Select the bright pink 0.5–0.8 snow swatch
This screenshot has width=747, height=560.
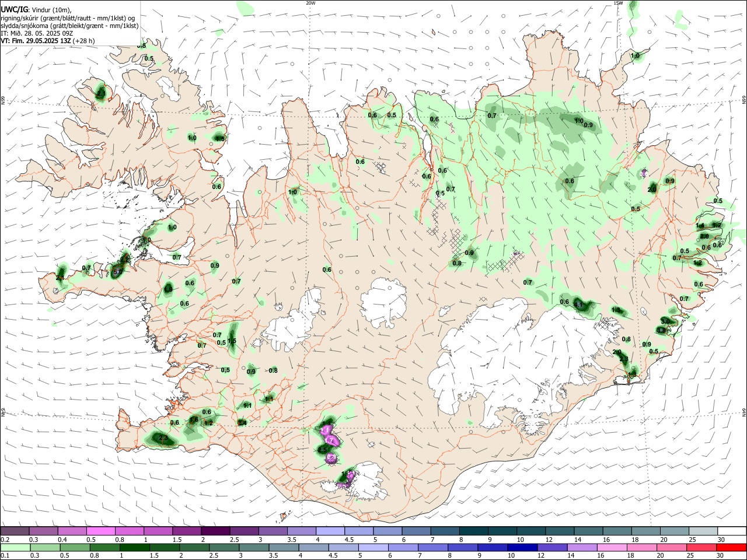click(x=101, y=531)
